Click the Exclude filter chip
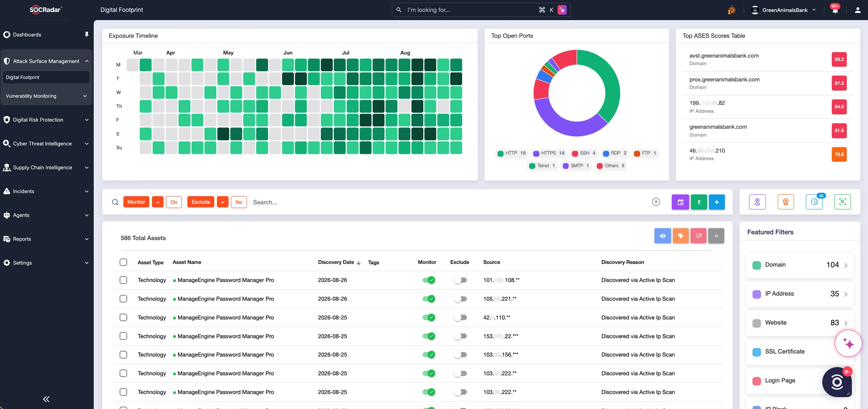Image resolution: width=868 pixels, height=409 pixels. click(x=201, y=202)
